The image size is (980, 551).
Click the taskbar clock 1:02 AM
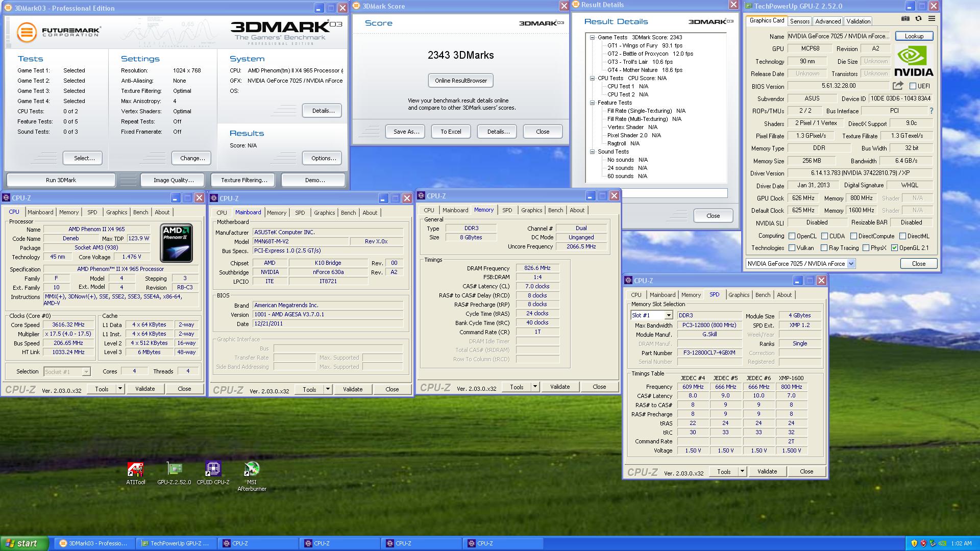[x=961, y=544]
